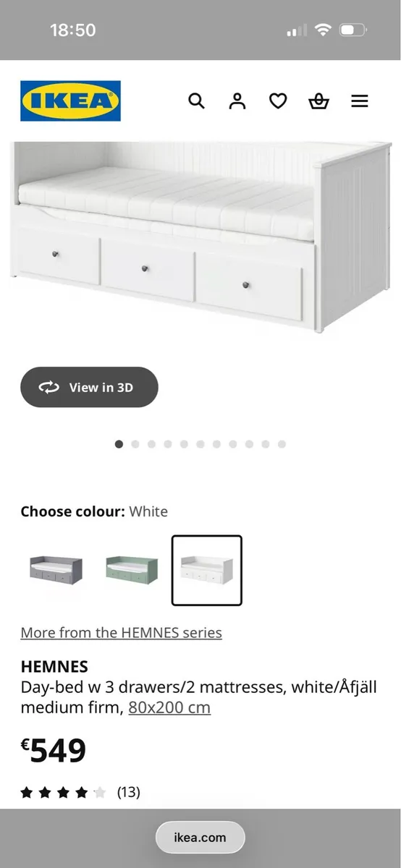Select the white day-bed colour option
Screen dimensions: 401x868
pyautogui.click(x=206, y=570)
